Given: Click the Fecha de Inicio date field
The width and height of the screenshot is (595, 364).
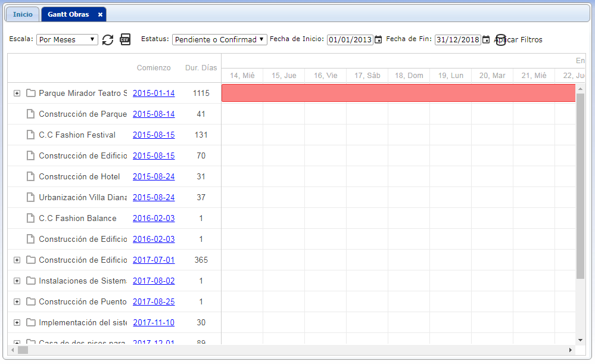Looking at the screenshot, I should pos(350,40).
